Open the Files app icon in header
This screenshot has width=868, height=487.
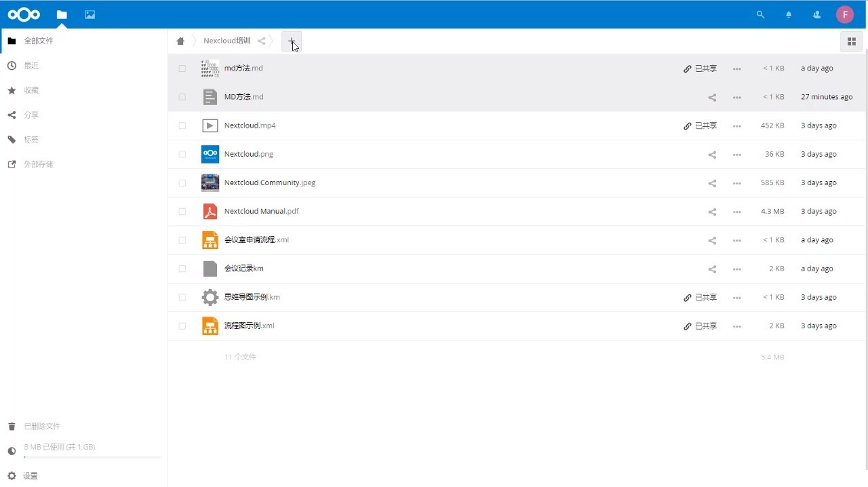pos(62,14)
